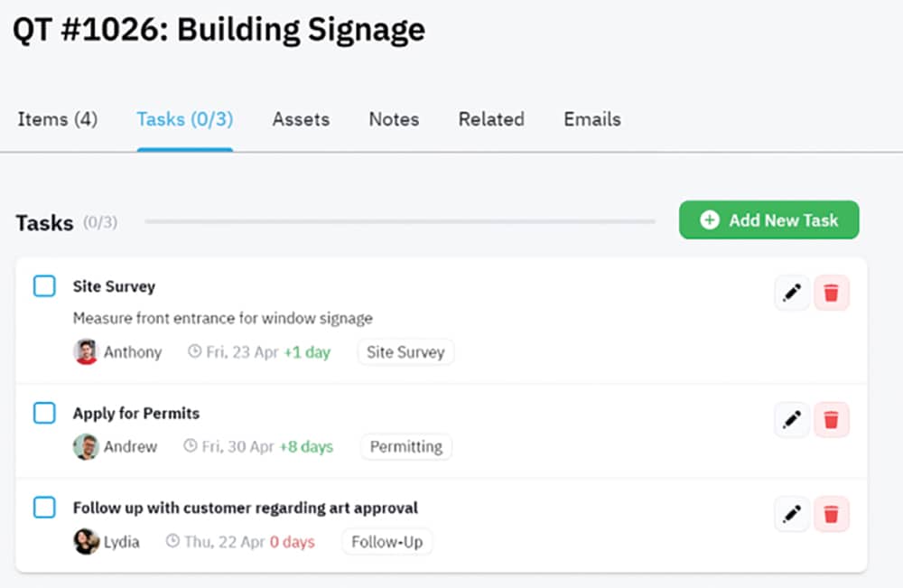Image resolution: width=903 pixels, height=588 pixels.
Task: Delete the art approval follow-up task
Action: [832, 514]
